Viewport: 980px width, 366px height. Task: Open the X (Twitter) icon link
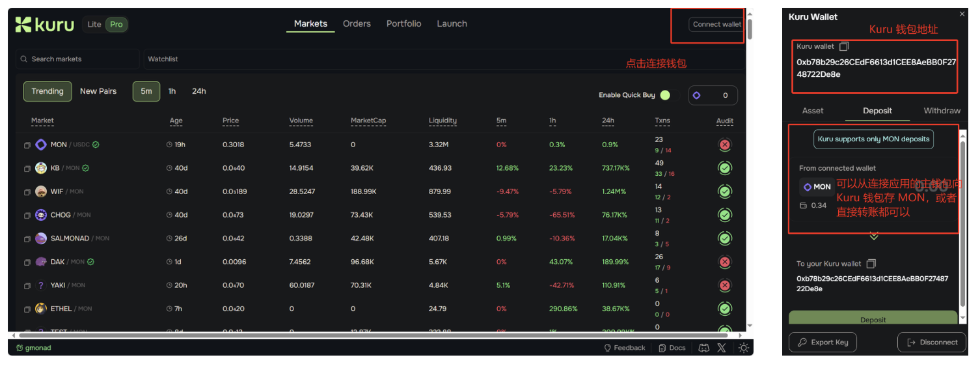(x=722, y=348)
